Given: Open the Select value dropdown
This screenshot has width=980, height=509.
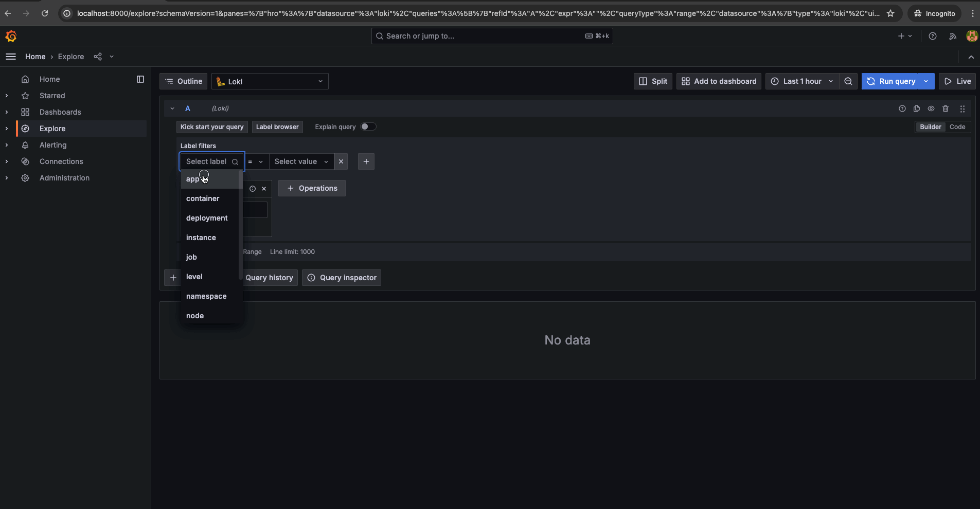Looking at the screenshot, I should pyautogui.click(x=301, y=161).
